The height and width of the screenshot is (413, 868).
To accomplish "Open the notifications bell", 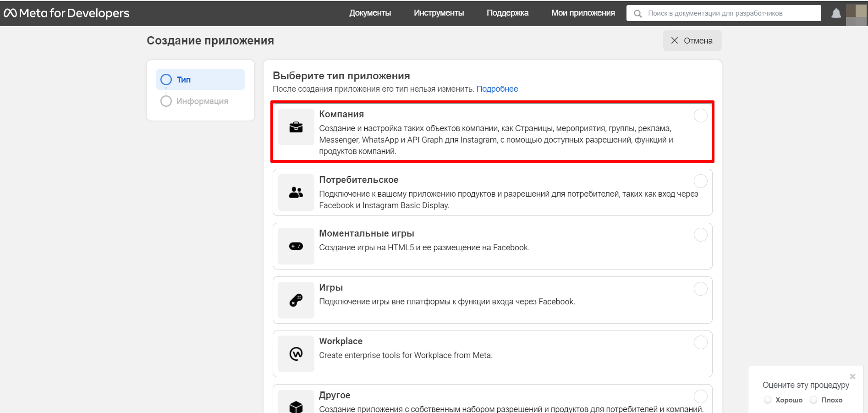I will [836, 13].
